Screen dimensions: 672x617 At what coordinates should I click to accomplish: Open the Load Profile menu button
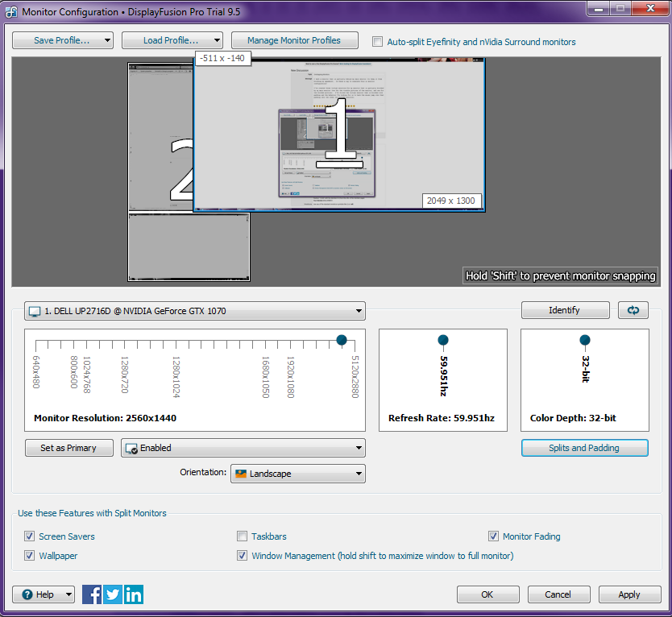tap(172, 40)
